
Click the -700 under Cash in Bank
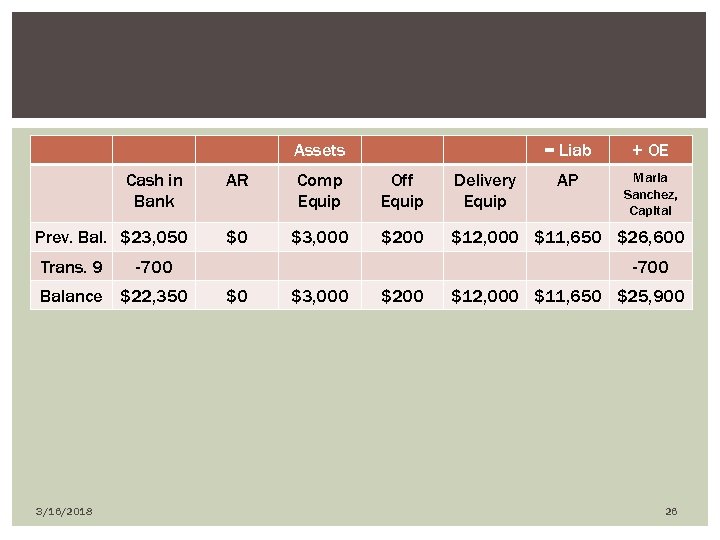click(153, 267)
